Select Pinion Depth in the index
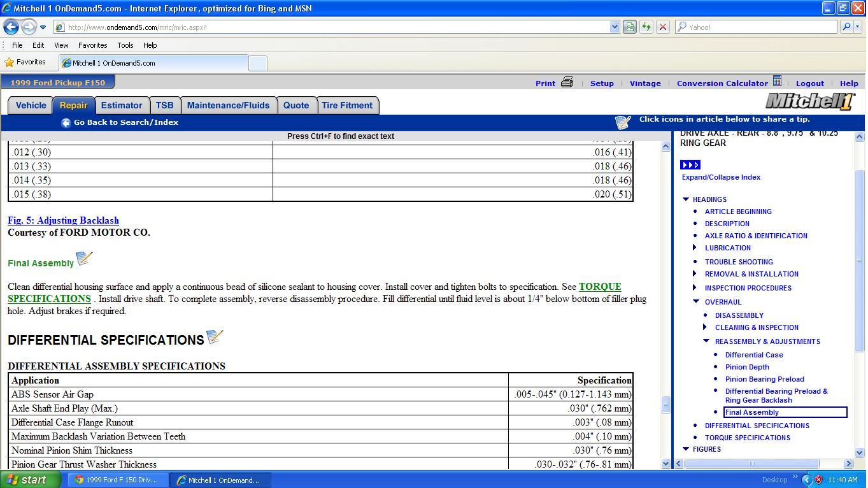The width and height of the screenshot is (868, 488). pos(747,367)
